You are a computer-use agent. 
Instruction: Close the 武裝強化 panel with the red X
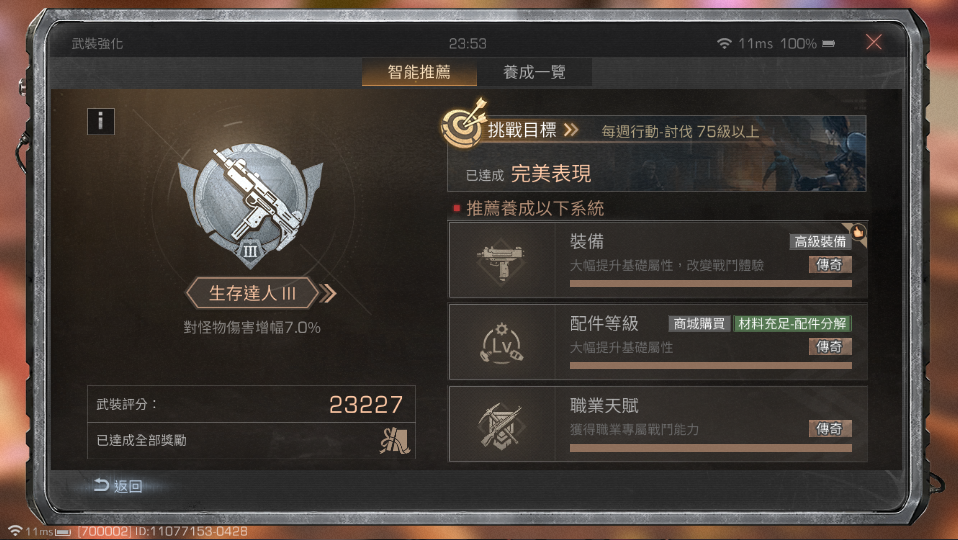(874, 42)
